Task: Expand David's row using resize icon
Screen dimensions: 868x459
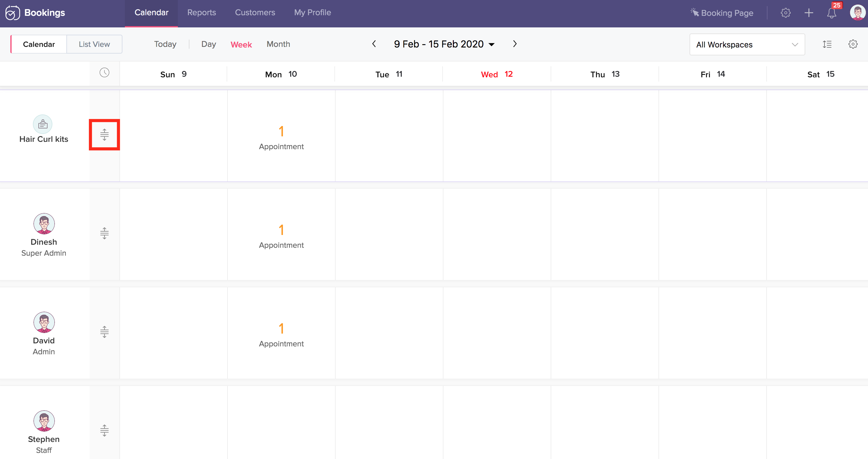Action: 104,332
